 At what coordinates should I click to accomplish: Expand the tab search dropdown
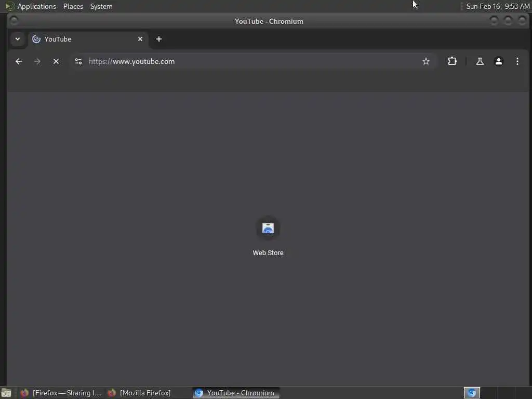point(18,39)
